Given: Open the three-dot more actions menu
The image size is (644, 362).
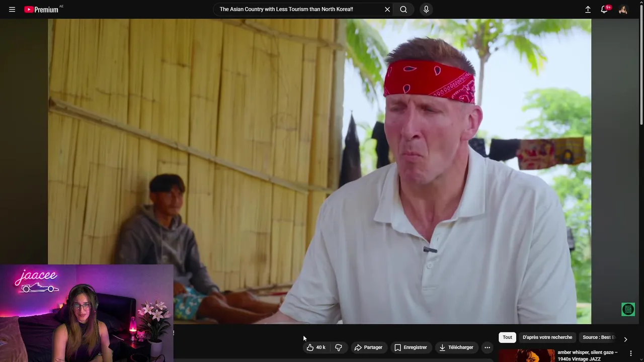Looking at the screenshot, I should [x=487, y=347].
